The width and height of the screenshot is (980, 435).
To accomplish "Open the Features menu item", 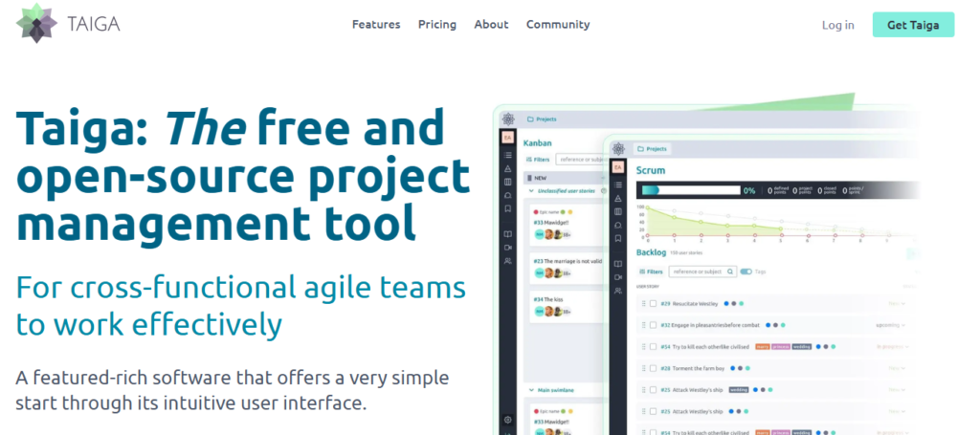I will [376, 24].
